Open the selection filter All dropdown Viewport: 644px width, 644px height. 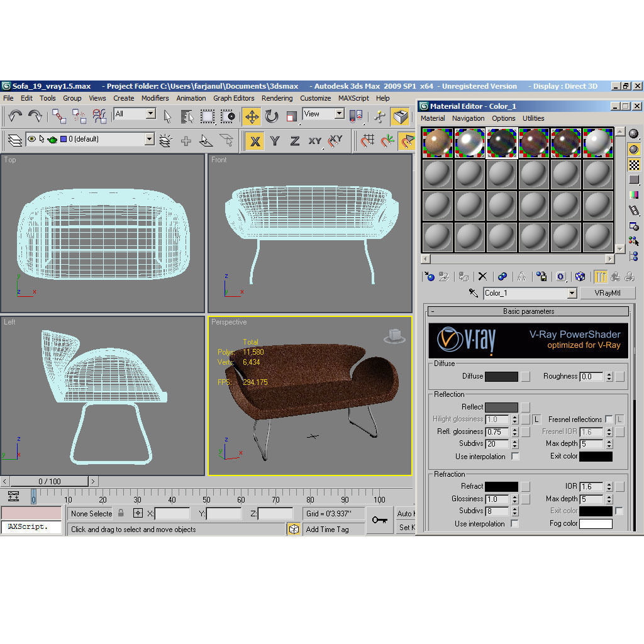[151, 113]
